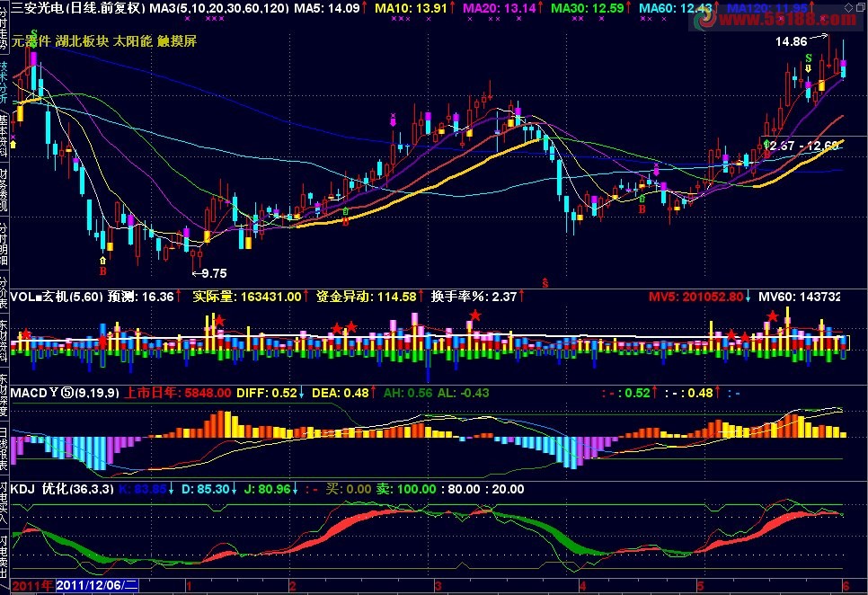
Task: Click the red S marker at the price chart's bottom
Action: [545, 283]
